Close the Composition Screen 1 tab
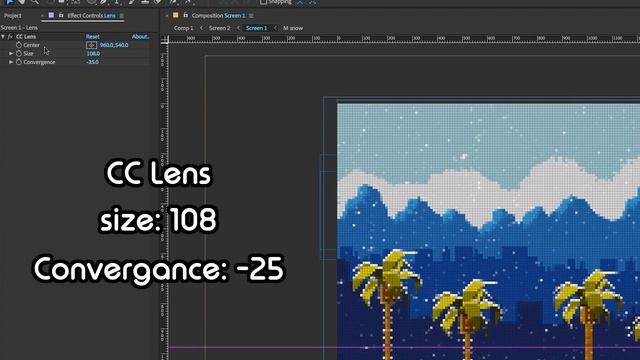Screen dimensions: 640x360 pyautogui.click(x=167, y=16)
